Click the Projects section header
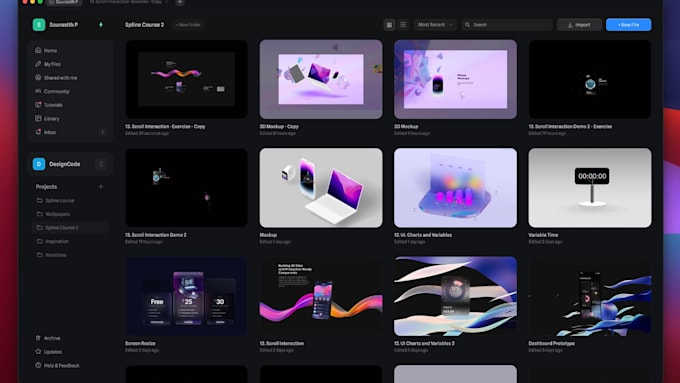 [46, 187]
